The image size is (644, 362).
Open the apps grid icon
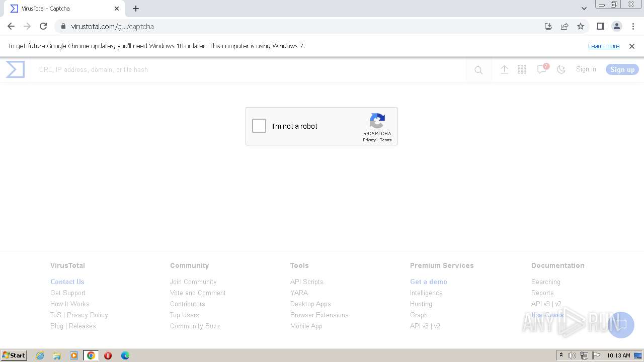coord(522,70)
